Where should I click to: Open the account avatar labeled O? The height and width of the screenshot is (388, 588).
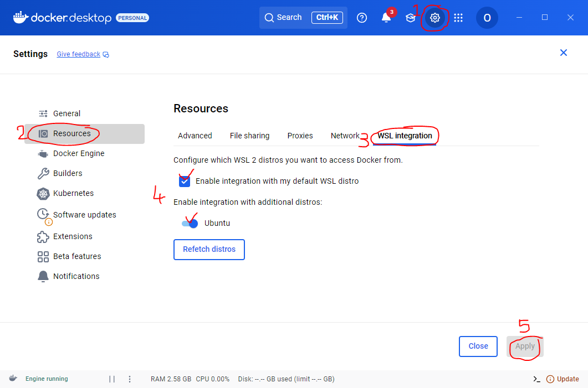pyautogui.click(x=487, y=18)
